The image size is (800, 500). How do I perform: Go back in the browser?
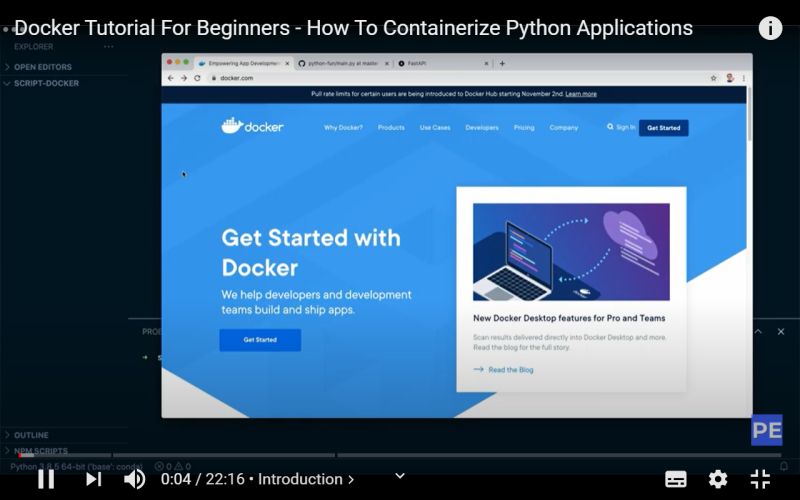171,78
